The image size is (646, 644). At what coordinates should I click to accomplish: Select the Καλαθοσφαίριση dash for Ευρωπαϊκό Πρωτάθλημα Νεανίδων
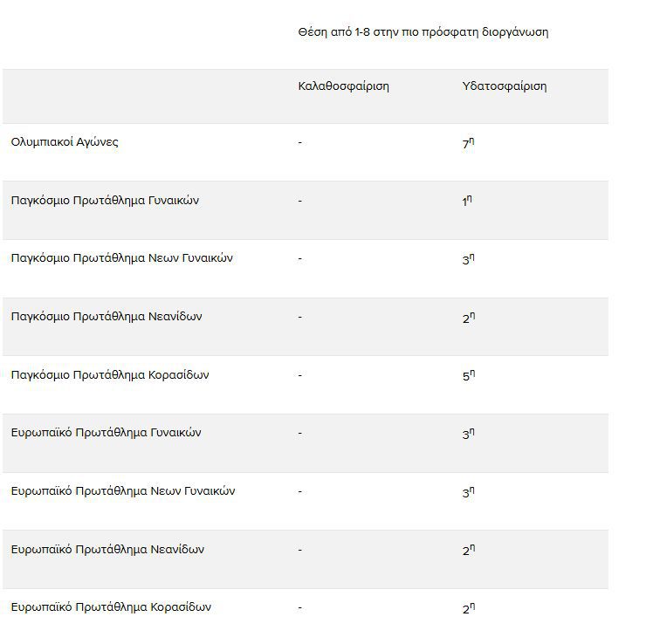coord(299,550)
